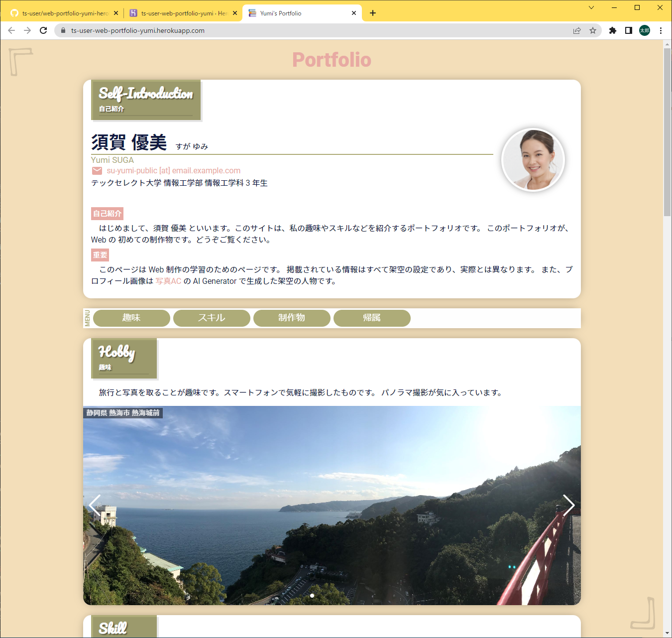This screenshot has width=672, height=638.
Task: Click the page vertical scrollbar thumb
Action: click(667, 132)
